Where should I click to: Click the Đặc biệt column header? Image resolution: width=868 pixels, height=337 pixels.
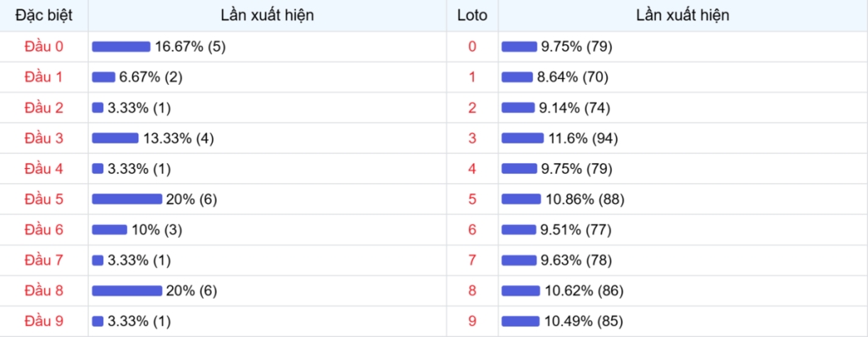pos(44,15)
